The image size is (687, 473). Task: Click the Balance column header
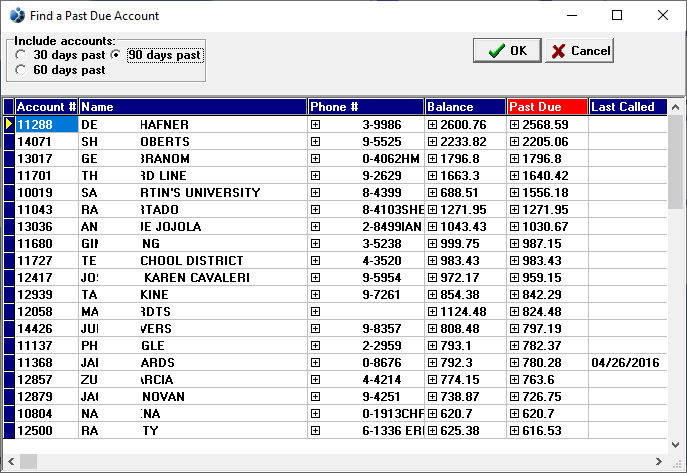click(x=465, y=107)
